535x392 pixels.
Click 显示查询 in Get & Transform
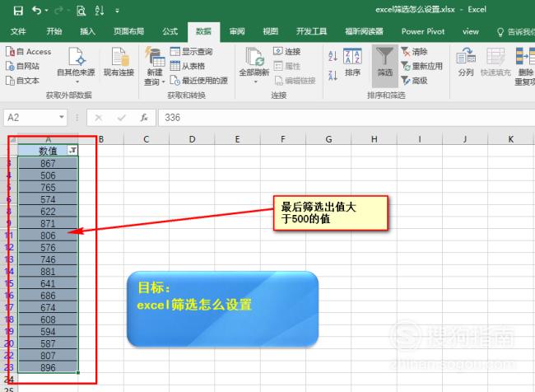click(191, 52)
